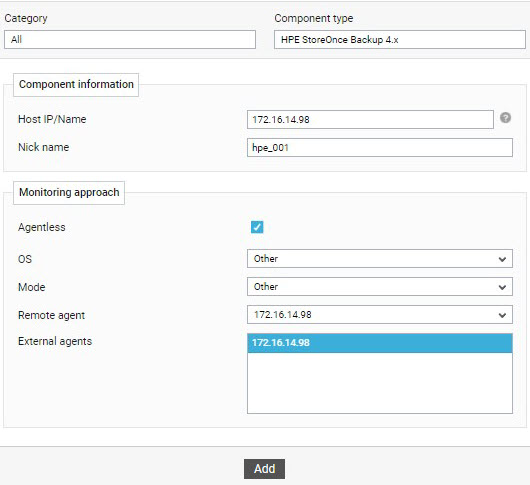Click the Mode dropdown arrow chevron
Viewport: 530px width, 485px height.
coord(502,287)
